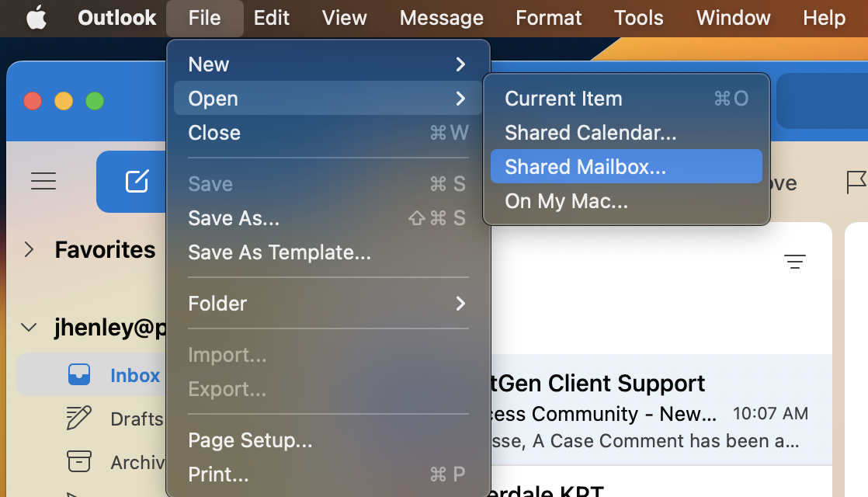Open the Help menu
868x497 pixels.
pos(824,18)
